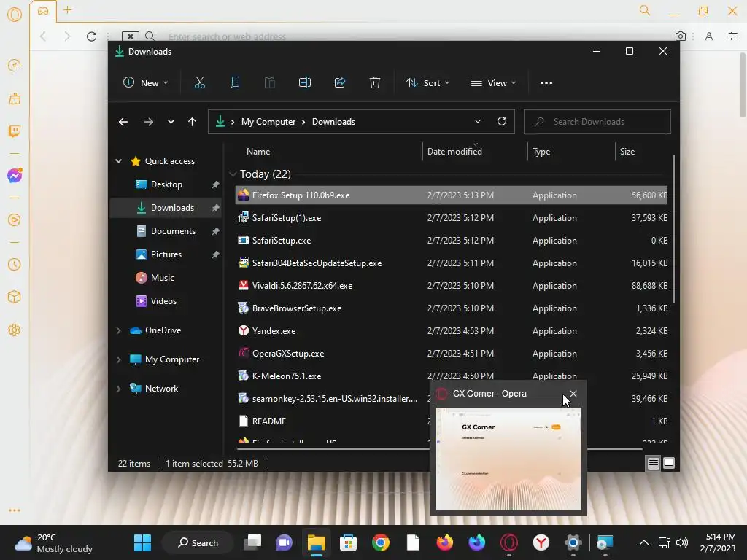Switch to details view layout icon in status bar
This screenshot has height=560, width=747.
coord(653,463)
